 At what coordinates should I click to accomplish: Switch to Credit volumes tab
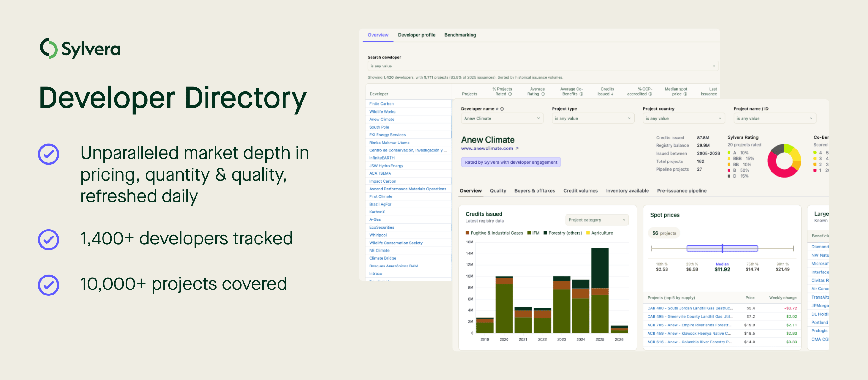click(x=581, y=191)
